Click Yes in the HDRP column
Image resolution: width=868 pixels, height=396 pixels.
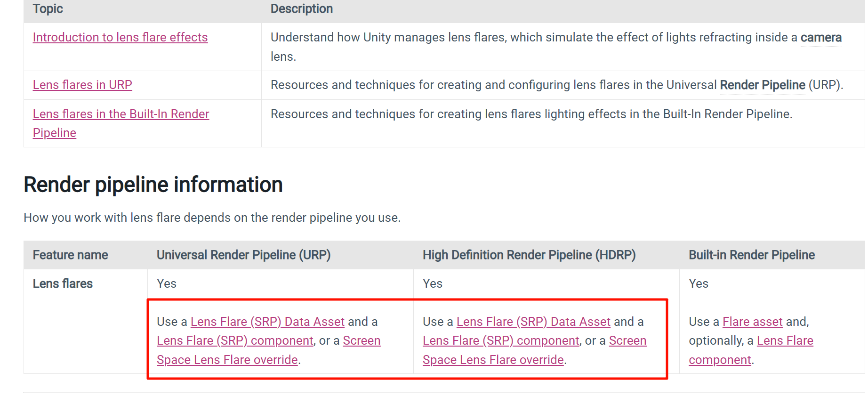[x=433, y=283]
